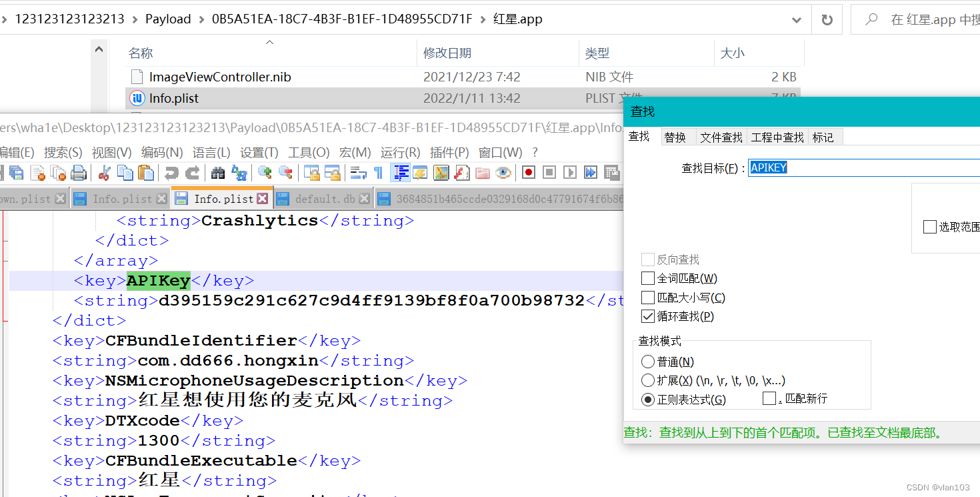Click the Close document toolbar icon

(39, 173)
